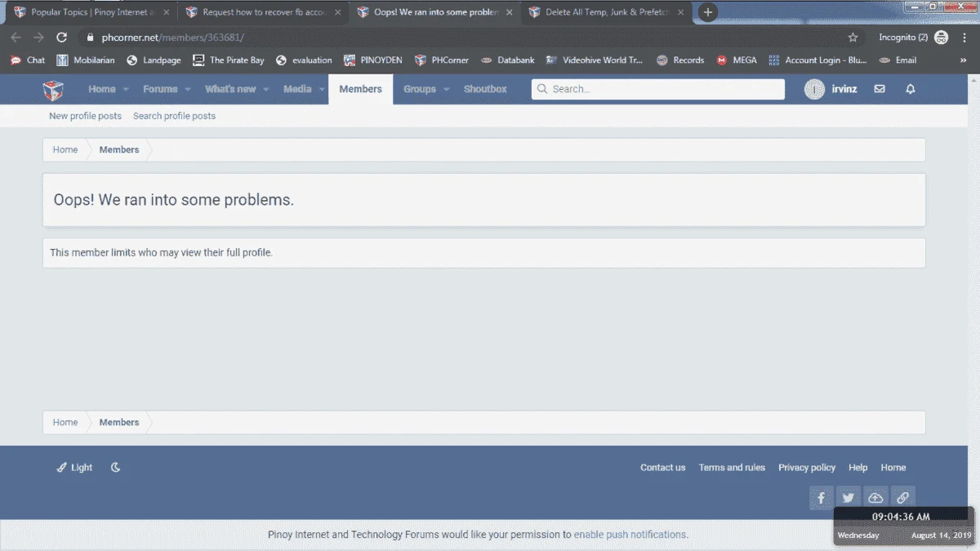The image size is (980, 551).
Task: Click the PHCorner site logo icon
Action: (x=53, y=89)
